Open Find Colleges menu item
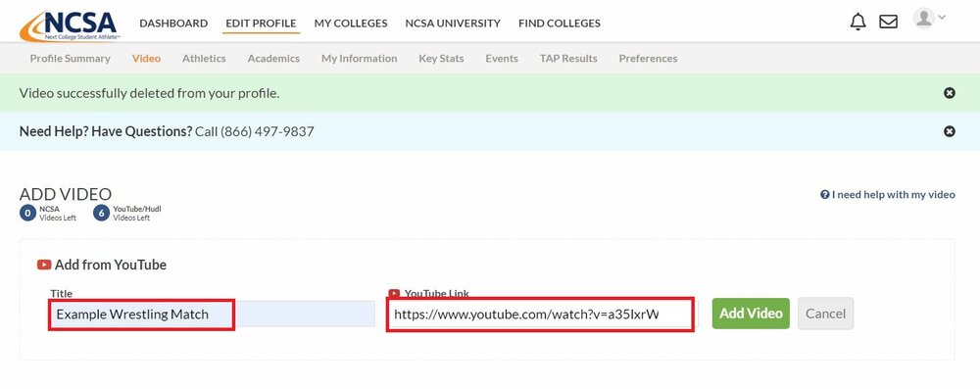Viewport: 980px width, 389px height. tap(560, 24)
